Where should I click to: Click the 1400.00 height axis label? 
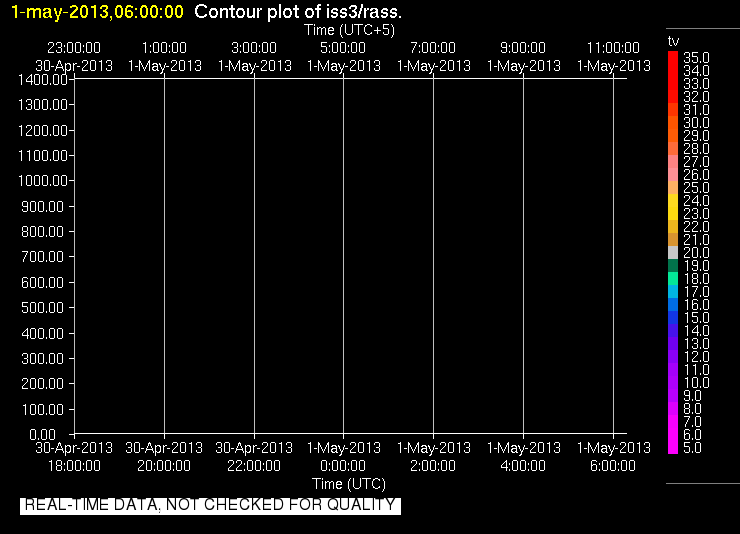[43, 80]
